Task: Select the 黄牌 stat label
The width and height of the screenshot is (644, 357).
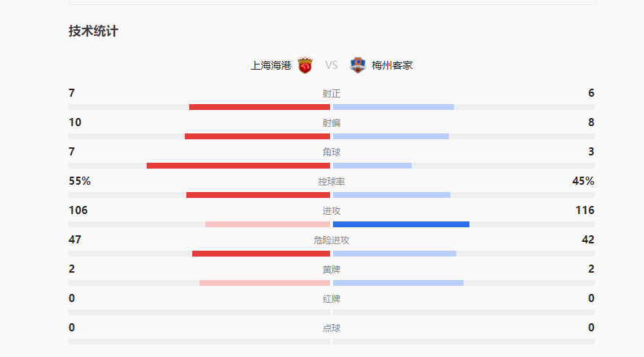Action: pos(332,270)
